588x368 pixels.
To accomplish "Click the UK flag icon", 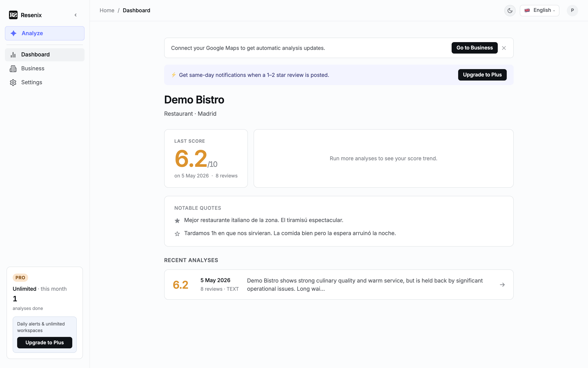I will coord(527,10).
